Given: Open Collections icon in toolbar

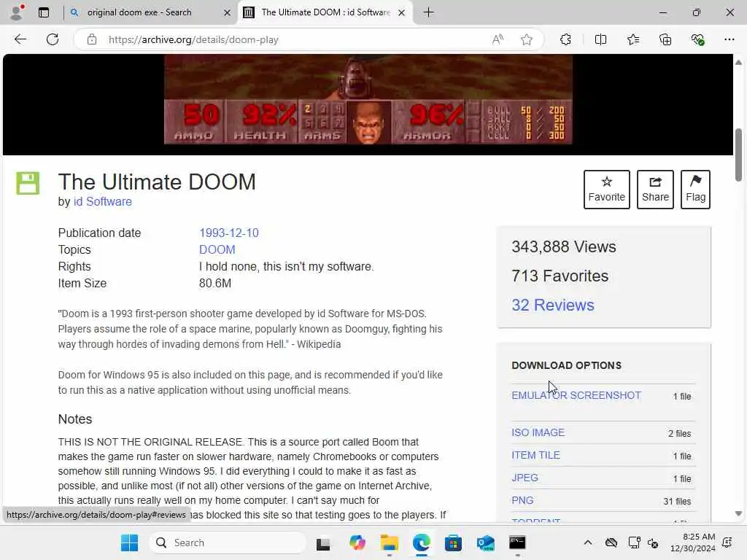Looking at the screenshot, I should coord(665,39).
